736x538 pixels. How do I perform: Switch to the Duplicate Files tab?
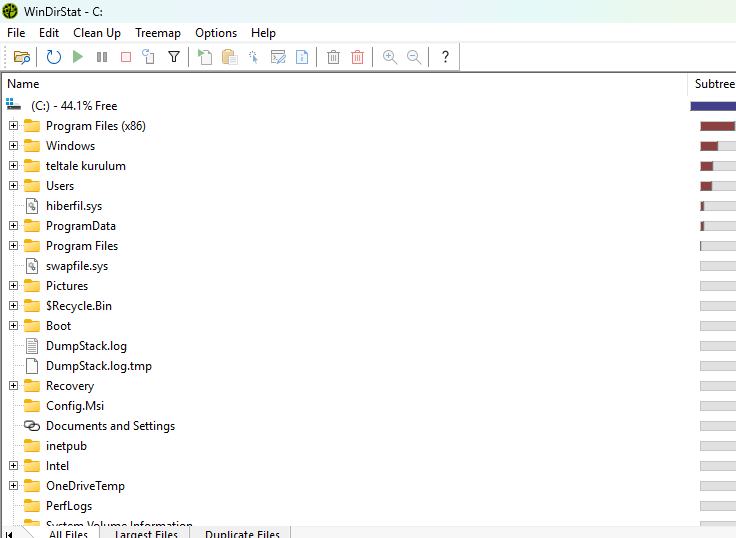coord(242,533)
